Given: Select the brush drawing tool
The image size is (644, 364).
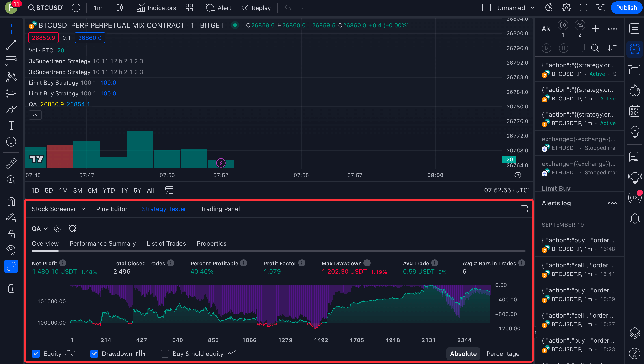Looking at the screenshot, I should click(11, 110).
